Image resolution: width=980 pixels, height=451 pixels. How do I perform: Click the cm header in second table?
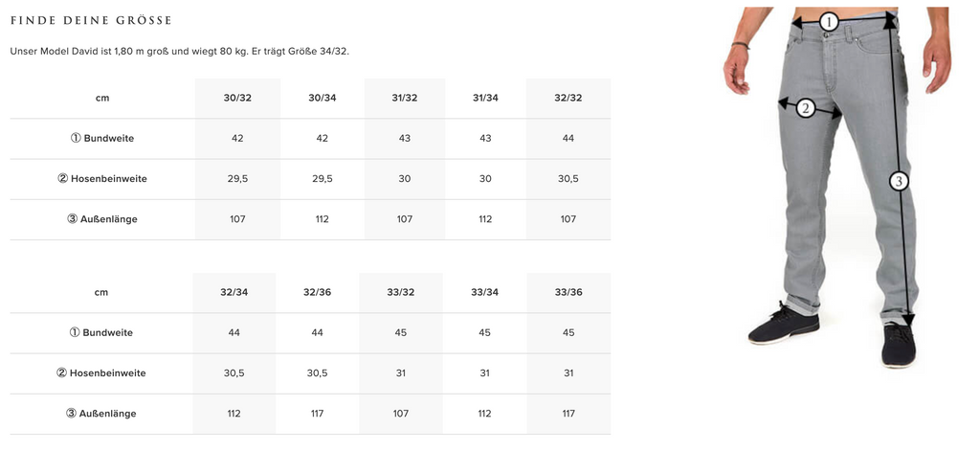point(101,292)
